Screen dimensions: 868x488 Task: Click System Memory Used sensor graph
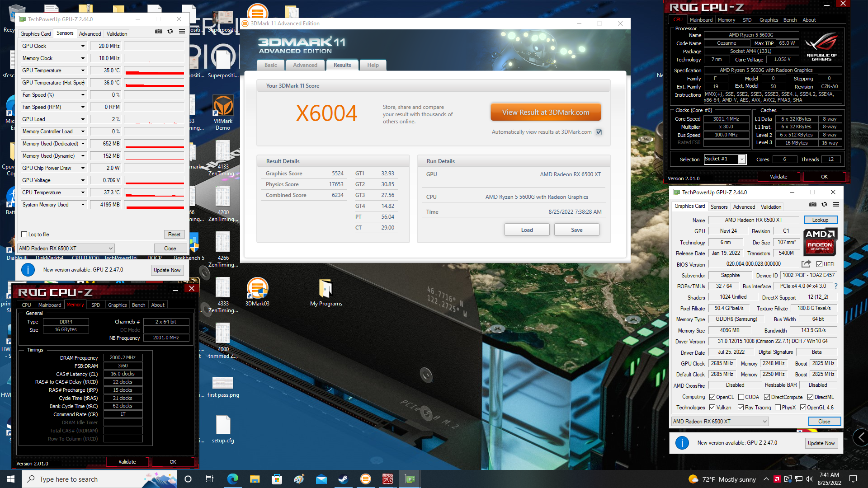154,205
